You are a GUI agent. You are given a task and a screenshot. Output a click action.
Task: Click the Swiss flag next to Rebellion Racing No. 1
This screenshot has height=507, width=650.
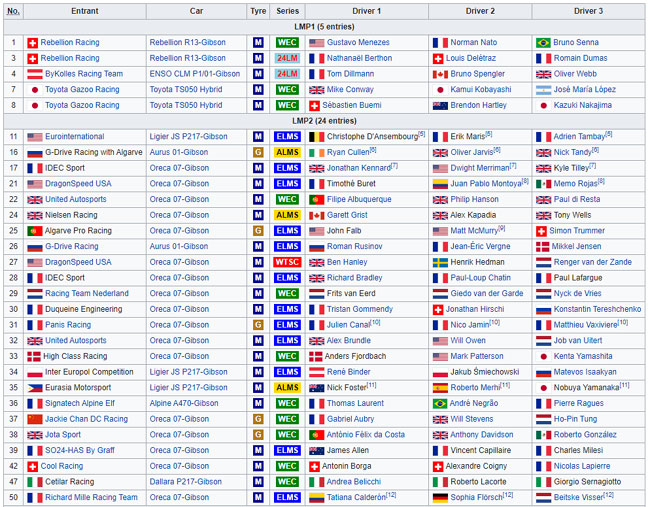click(x=32, y=43)
